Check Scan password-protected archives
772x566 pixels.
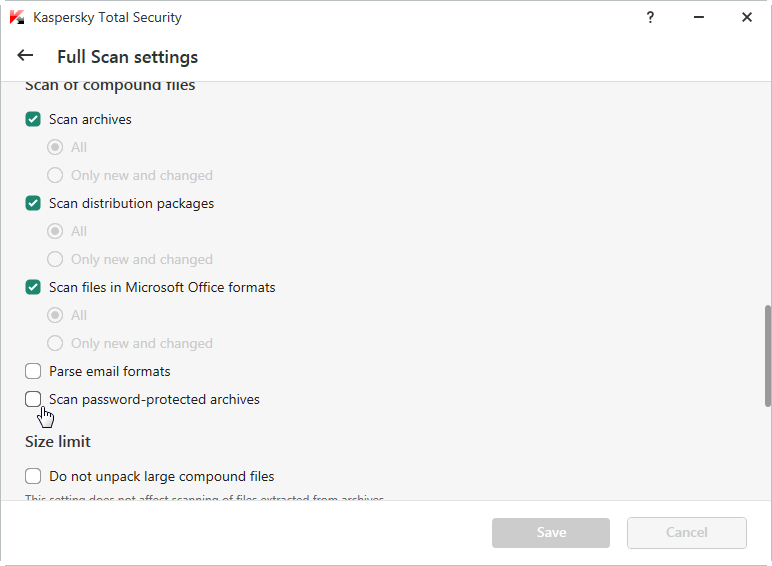[x=33, y=399]
